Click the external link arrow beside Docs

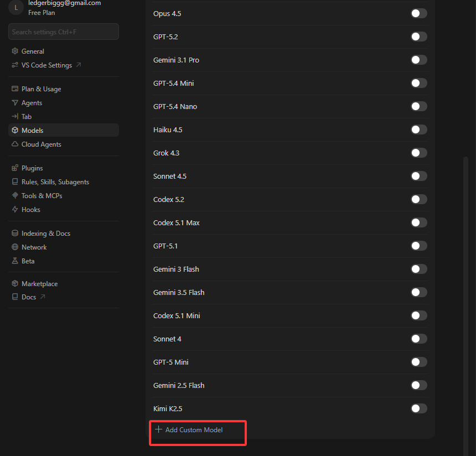click(43, 297)
